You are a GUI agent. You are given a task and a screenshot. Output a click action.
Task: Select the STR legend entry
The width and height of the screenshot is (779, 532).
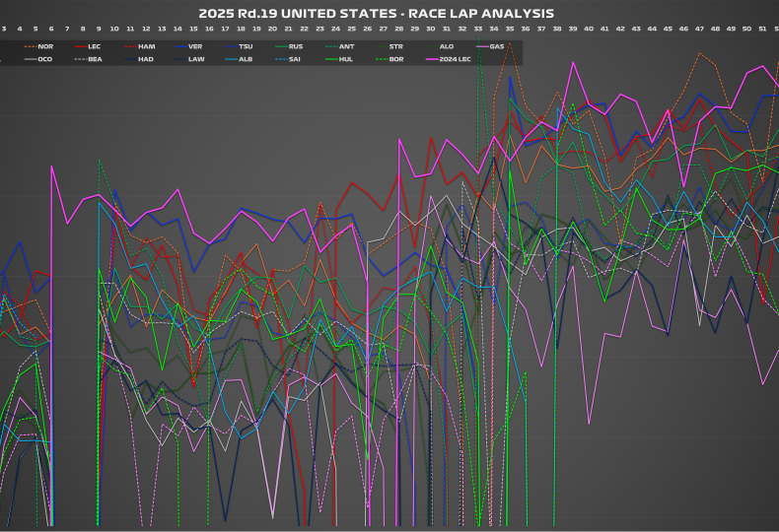click(x=396, y=46)
